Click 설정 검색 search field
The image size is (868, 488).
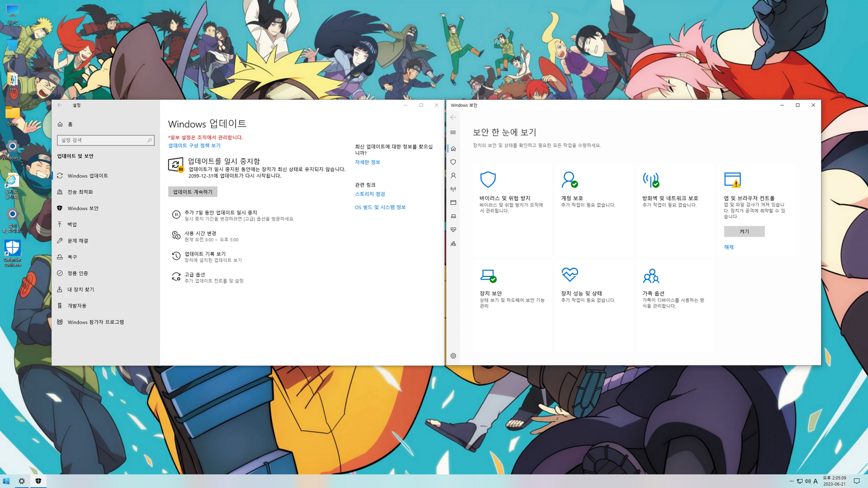tap(106, 140)
